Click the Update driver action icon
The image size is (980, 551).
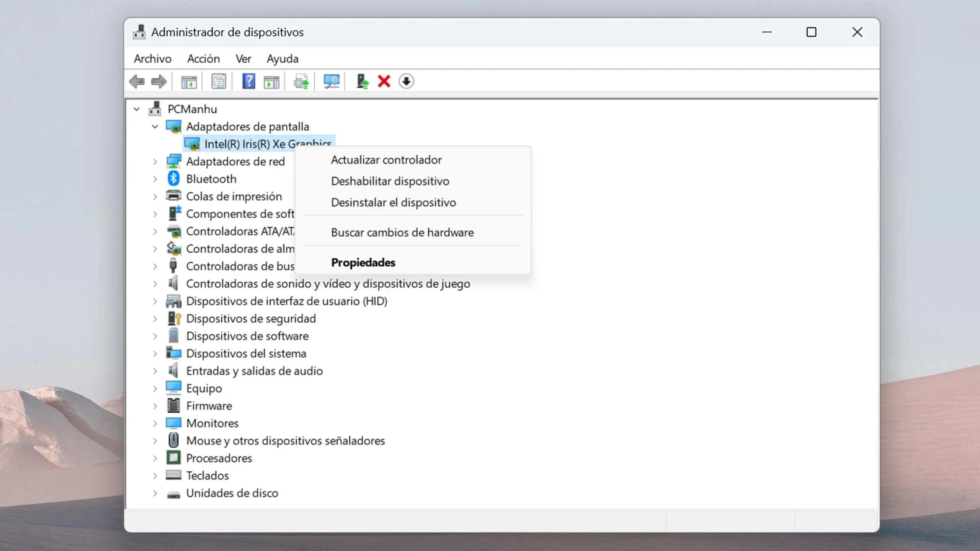click(302, 82)
